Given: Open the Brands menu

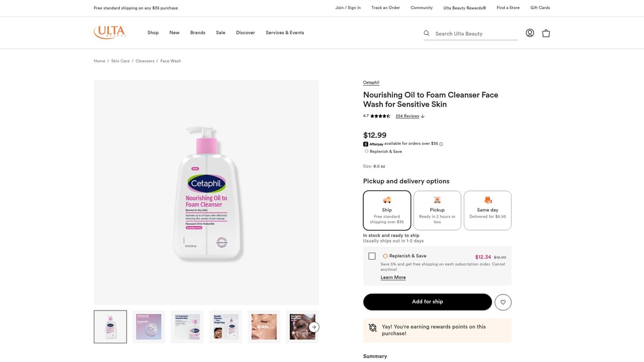Looking at the screenshot, I should [x=197, y=33].
